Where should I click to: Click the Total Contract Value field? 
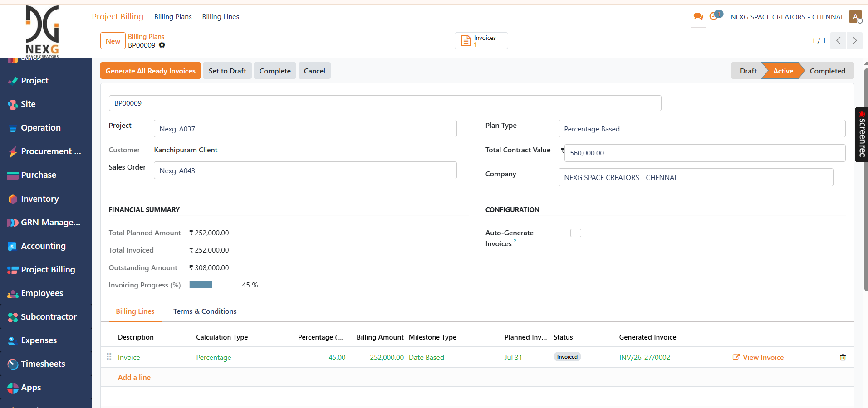pos(705,153)
